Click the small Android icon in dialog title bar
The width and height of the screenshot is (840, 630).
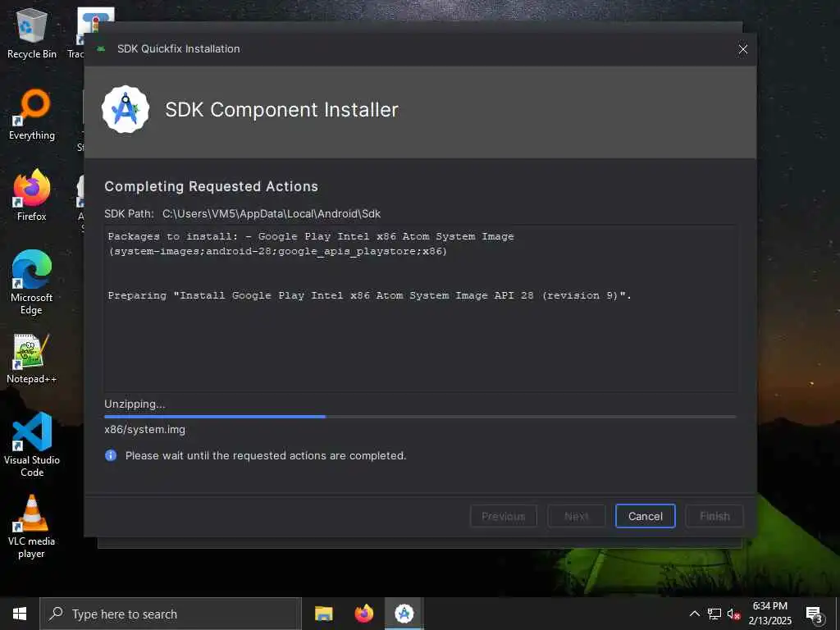[101, 48]
